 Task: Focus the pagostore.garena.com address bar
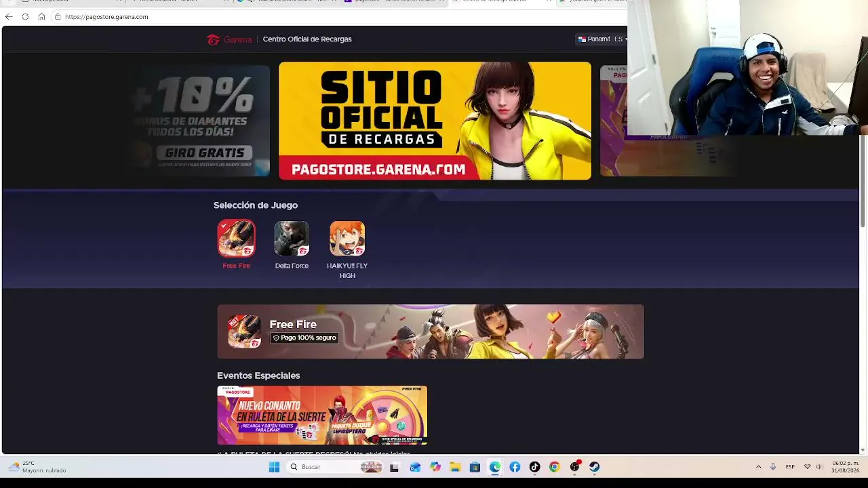coord(106,17)
